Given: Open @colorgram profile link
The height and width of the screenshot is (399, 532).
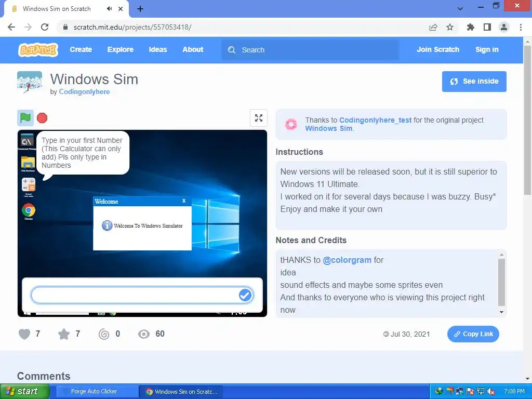Looking at the screenshot, I should (x=347, y=260).
